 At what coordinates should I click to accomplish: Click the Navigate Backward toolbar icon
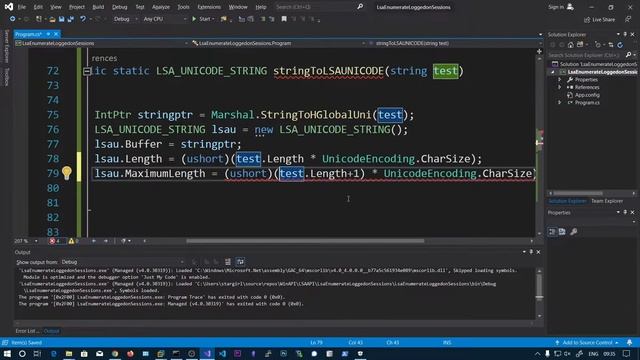(x=13, y=19)
